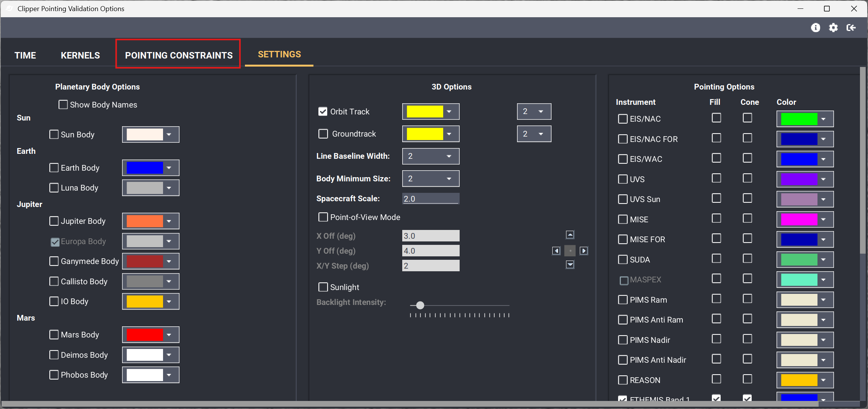
Task: Uncheck the Orbit Track checkbox
Action: click(x=323, y=111)
